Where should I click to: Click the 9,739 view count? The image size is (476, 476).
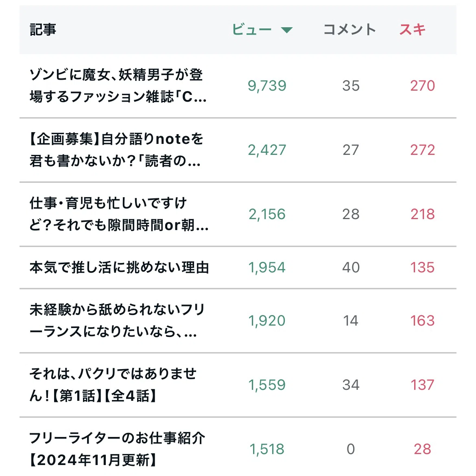point(267,86)
